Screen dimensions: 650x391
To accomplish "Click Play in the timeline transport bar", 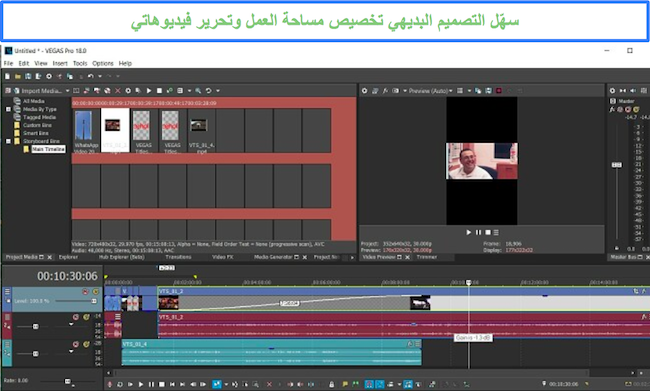I will tap(141, 384).
